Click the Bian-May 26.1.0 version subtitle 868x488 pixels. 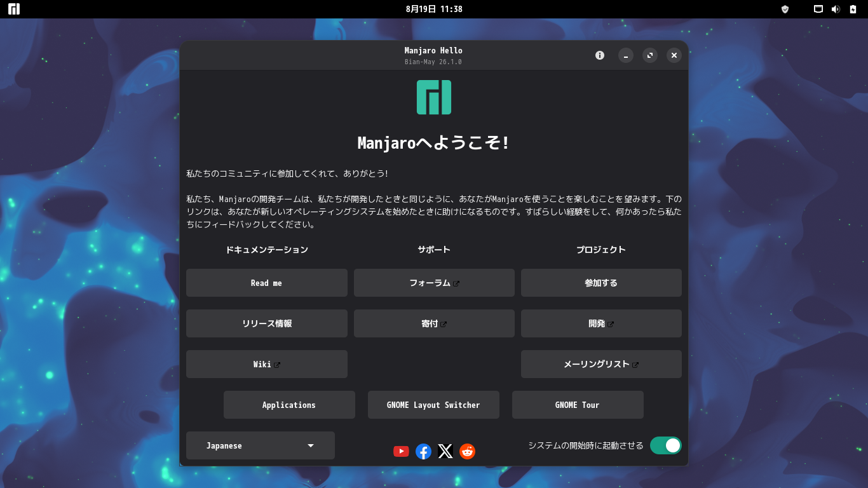click(x=433, y=62)
